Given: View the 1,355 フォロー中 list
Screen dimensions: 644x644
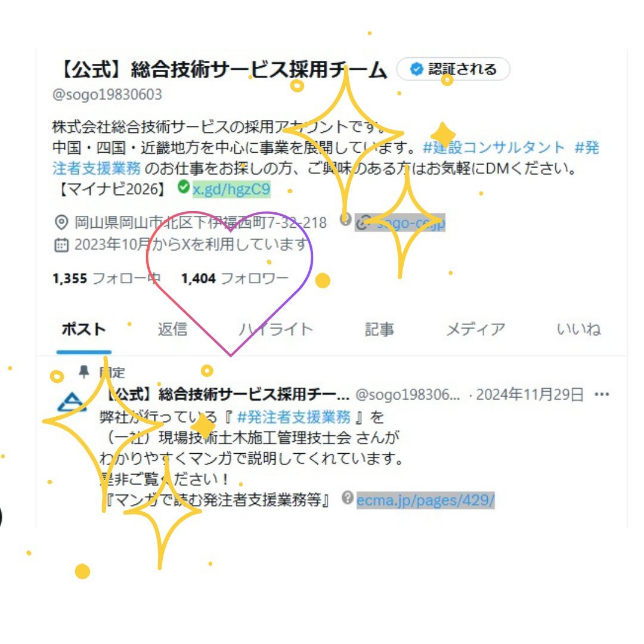Looking at the screenshot, I should [x=106, y=278].
